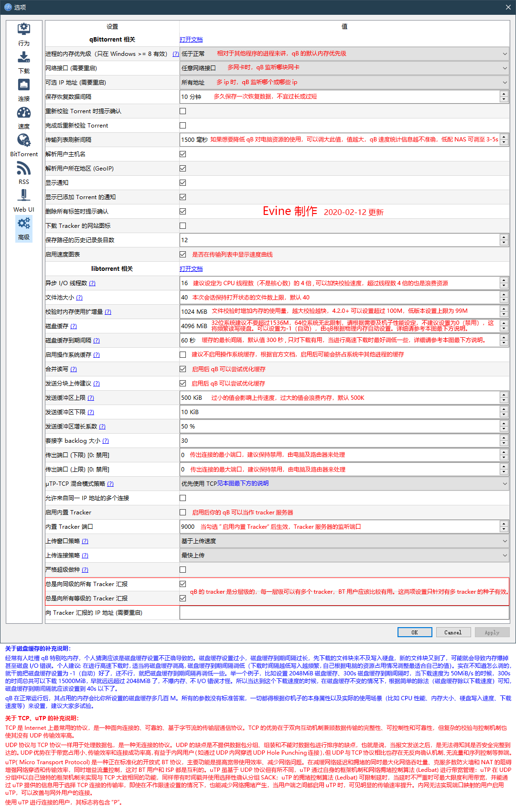Toggle 总是向所有等级的 Tracker 汇报 checkbox
The image size is (516, 812).
coord(183,598)
